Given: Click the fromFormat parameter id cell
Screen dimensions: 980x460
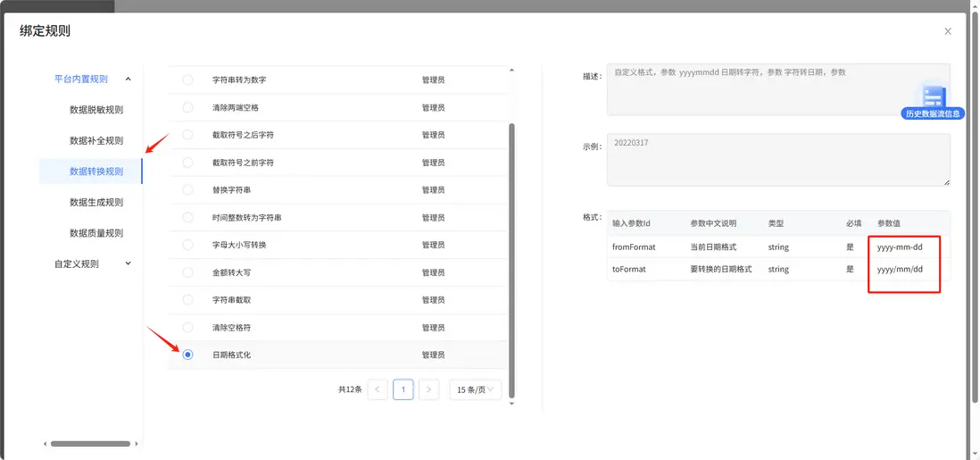Looking at the screenshot, I should pyautogui.click(x=634, y=247).
